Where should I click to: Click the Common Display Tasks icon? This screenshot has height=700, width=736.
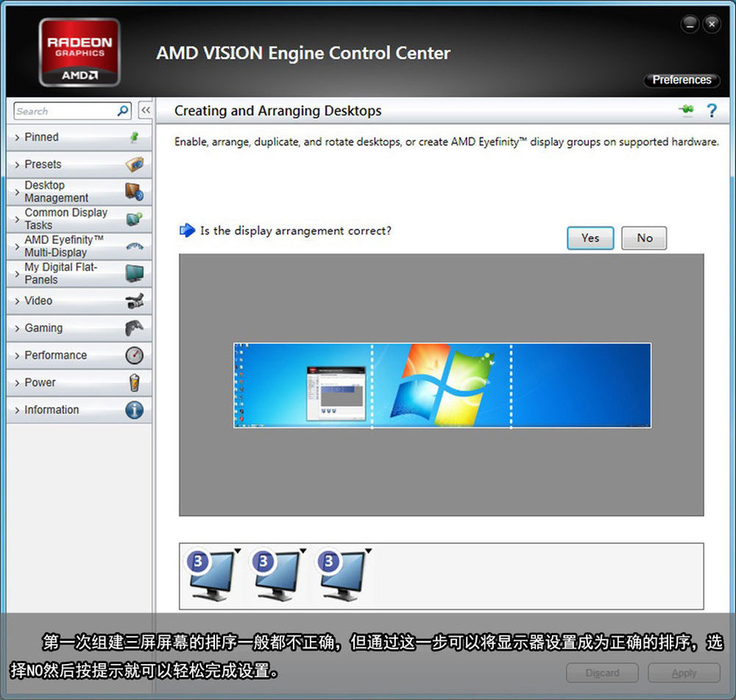[x=135, y=219]
